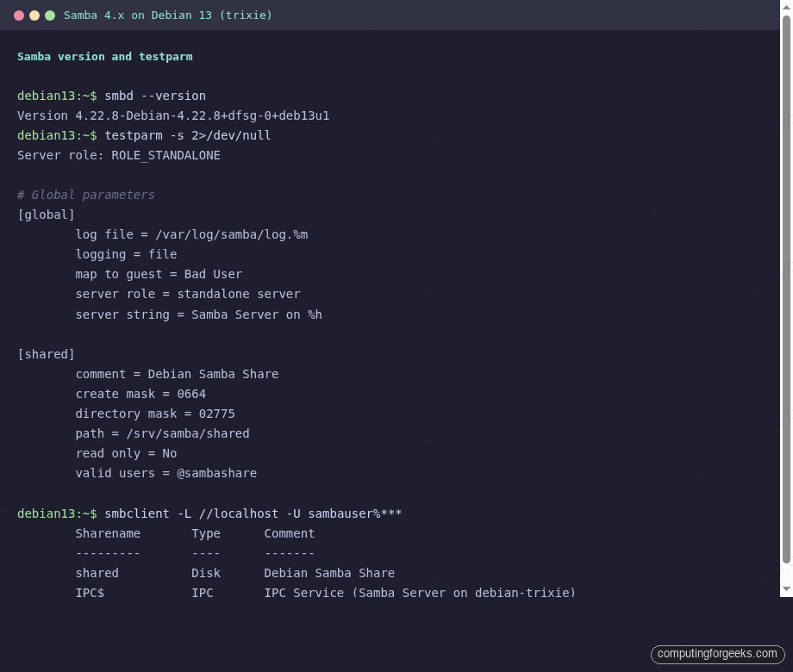
Task: Click the yellow minimize dot icon
Action: (x=34, y=15)
